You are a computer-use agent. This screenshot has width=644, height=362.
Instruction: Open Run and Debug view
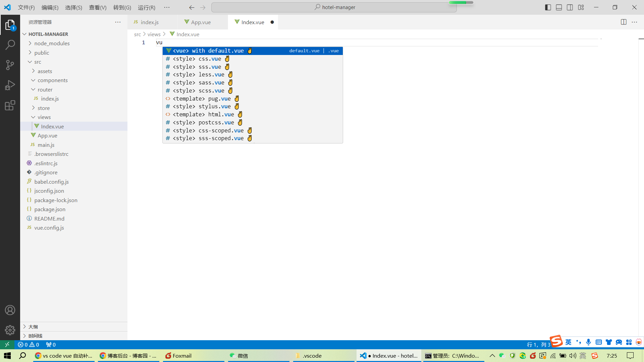click(10, 85)
